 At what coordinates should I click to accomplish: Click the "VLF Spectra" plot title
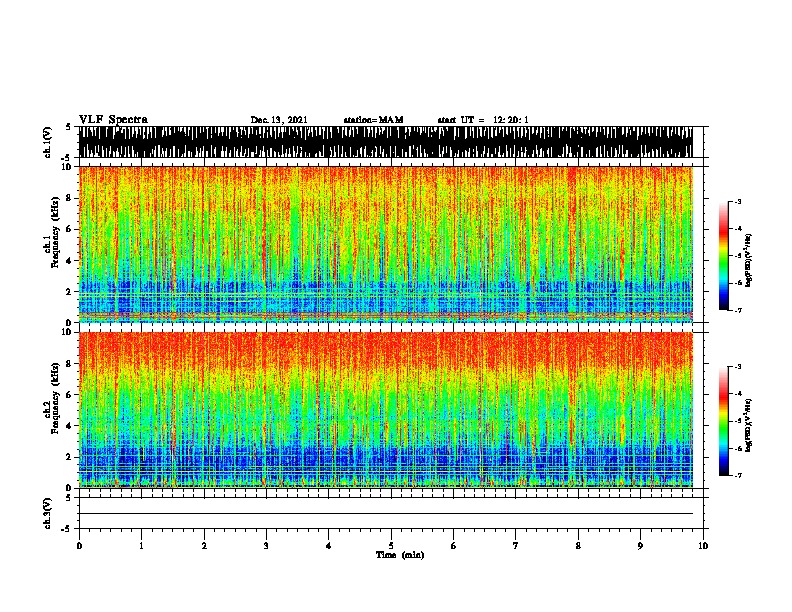[x=113, y=120]
